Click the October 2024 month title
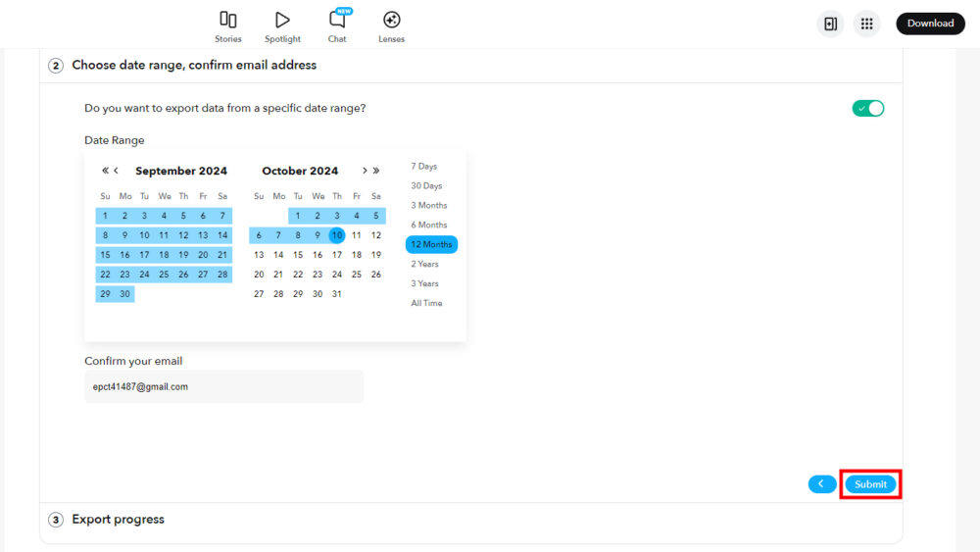Screen dimensions: 980x552 tap(300, 171)
